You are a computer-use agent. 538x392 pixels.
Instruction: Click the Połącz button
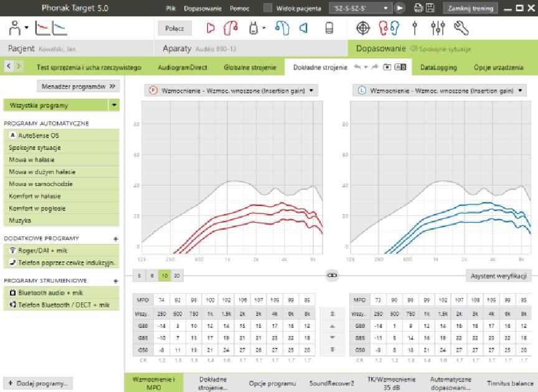point(174,28)
